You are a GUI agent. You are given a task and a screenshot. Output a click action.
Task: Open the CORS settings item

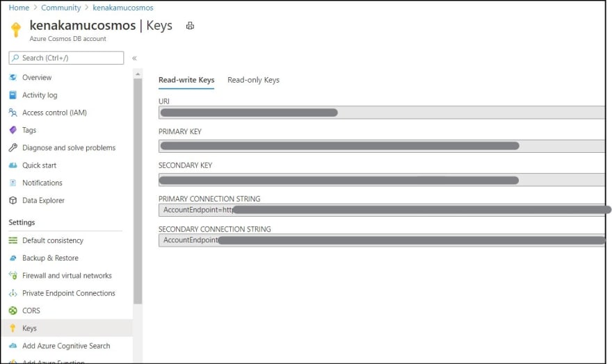click(31, 311)
